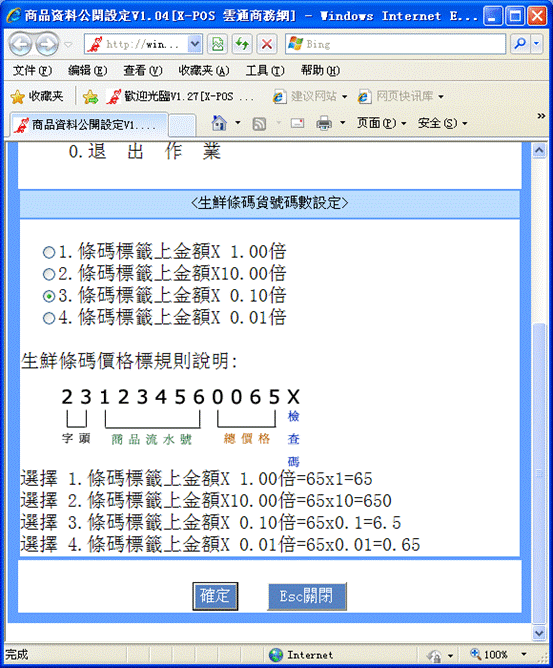Click the Add to Favorites star icon
The image size is (553, 668).
(91, 97)
